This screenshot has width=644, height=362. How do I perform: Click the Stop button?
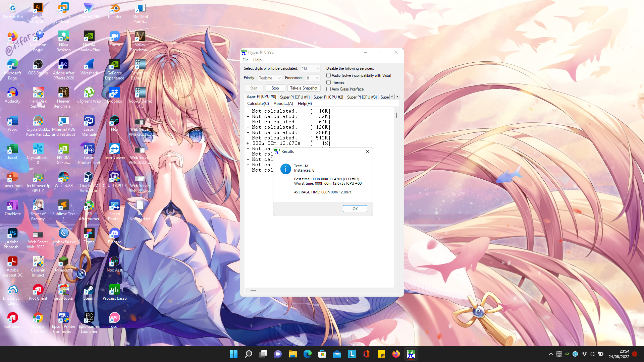(275, 88)
